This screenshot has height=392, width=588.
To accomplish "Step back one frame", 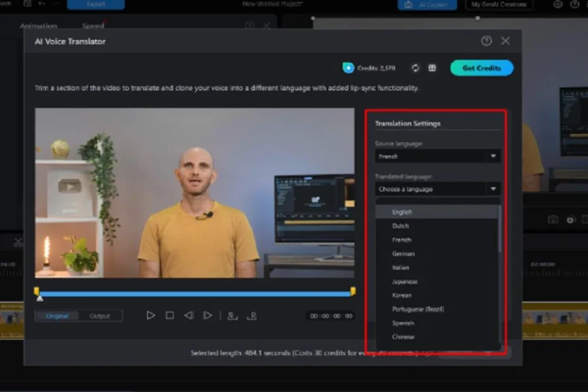I will click(188, 315).
